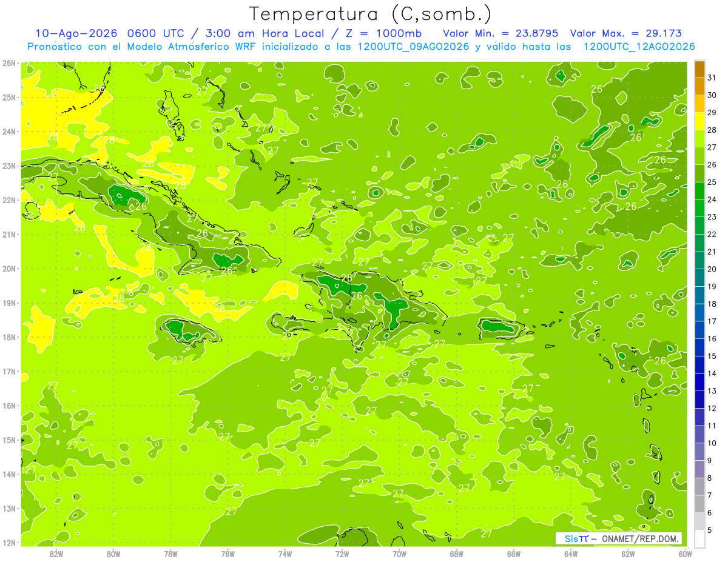Click the legend value "18"
Screen dimensions: 728x562
point(712,304)
